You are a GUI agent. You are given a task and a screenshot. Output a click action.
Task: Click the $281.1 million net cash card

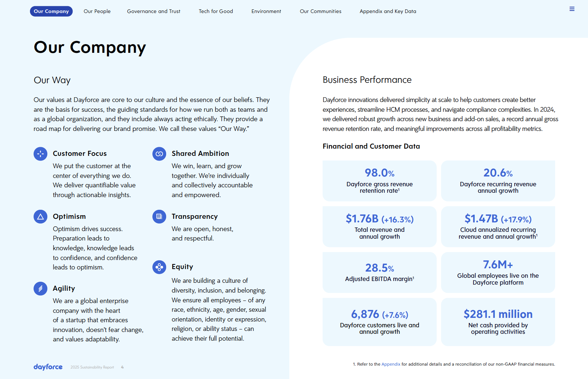coord(498,322)
